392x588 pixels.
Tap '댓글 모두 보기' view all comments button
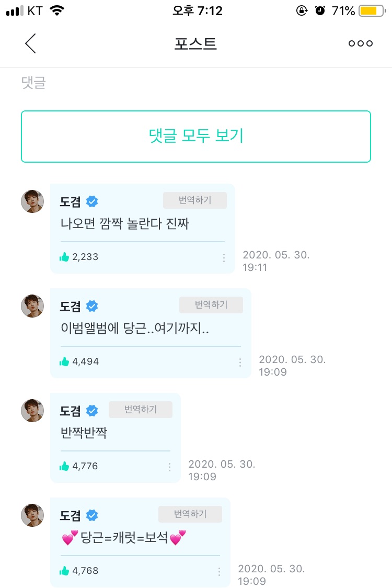pyautogui.click(x=196, y=136)
